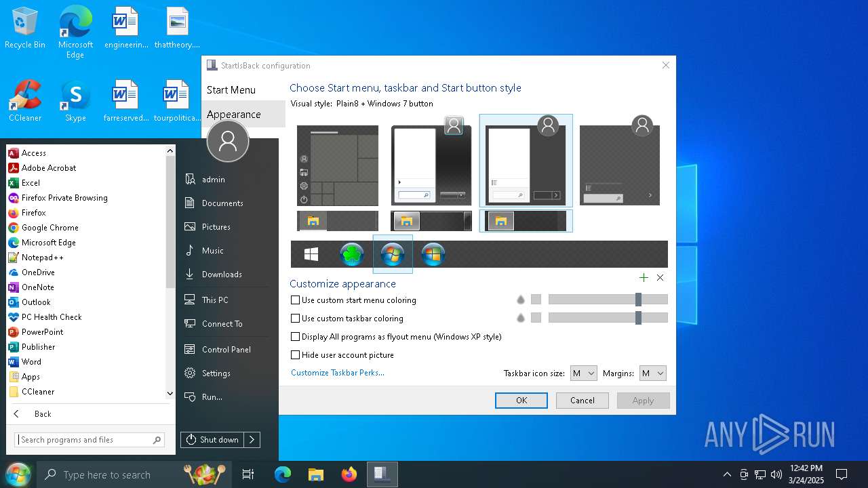Select the Windows Vista style start orb
This screenshot has height=488, width=868.
433,254
